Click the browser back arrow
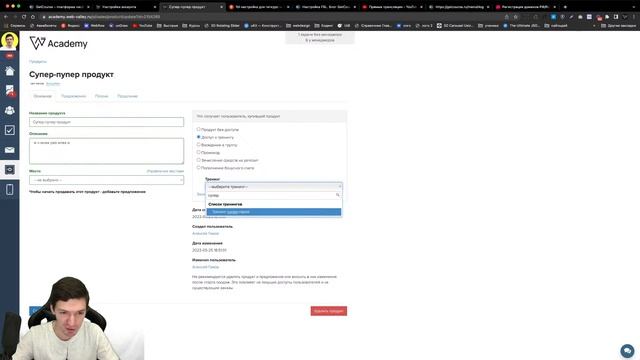 coord(6,17)
